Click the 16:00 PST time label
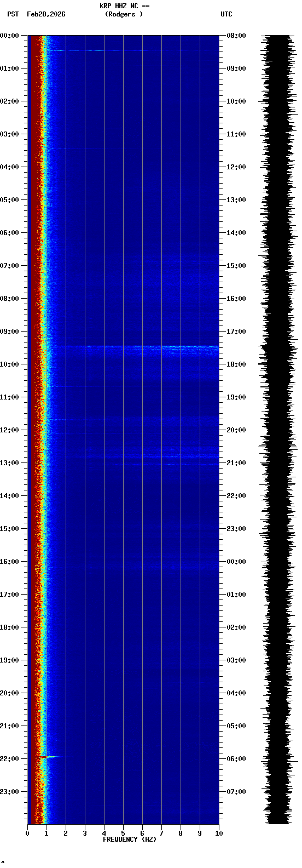This screenshot has width=302, height=868. tap(9, 562)
